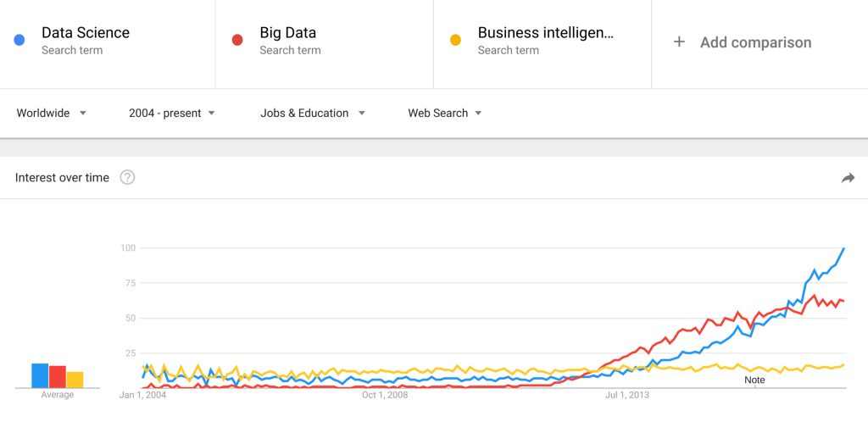The image size is (868, 422).
Task: Click the blue line peak at 100
Action: click(843, 248)
